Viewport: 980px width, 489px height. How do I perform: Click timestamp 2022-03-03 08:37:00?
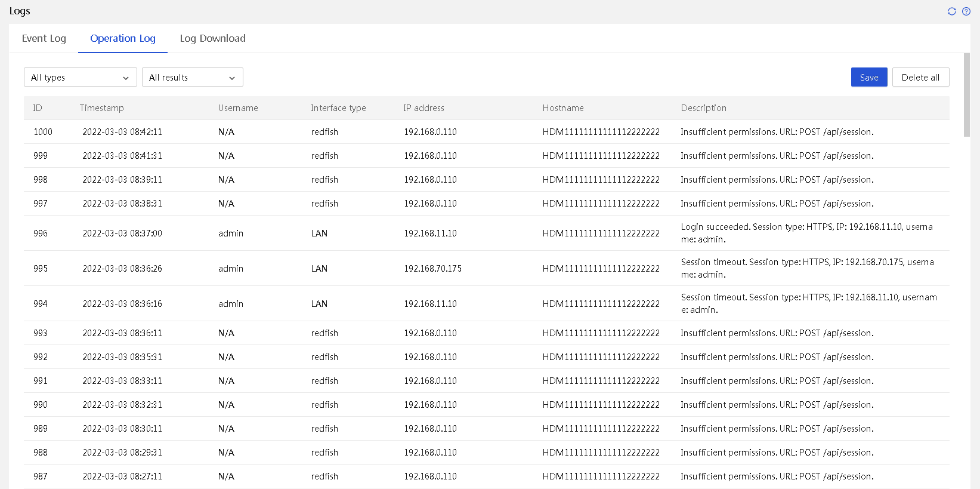click(x=122, y=233)
